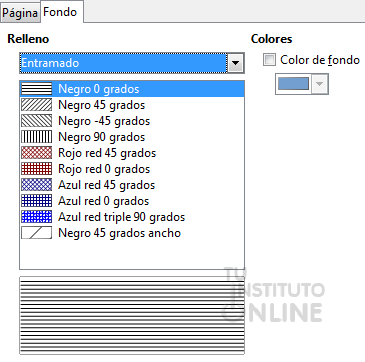Click empty space in the hatch pattern list
This screenshot has width=365, height=362.
(132, 255)
